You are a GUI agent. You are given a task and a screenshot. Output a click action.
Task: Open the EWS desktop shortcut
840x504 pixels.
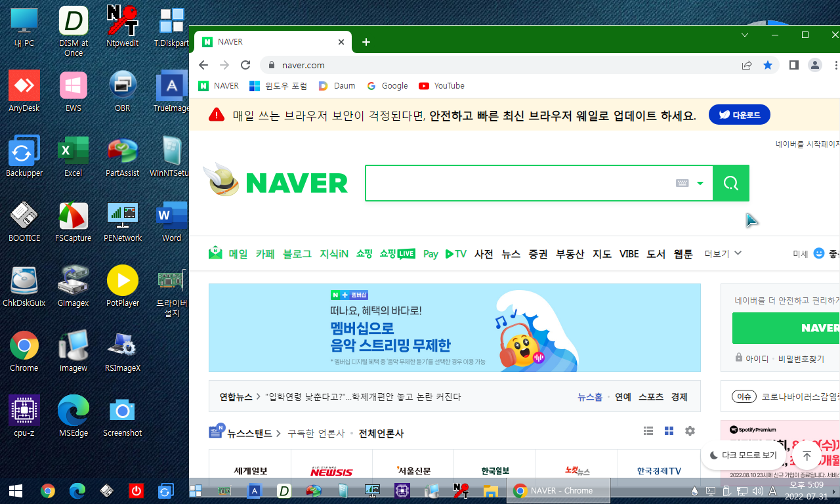pyautogui.click(x=73, y=91)
